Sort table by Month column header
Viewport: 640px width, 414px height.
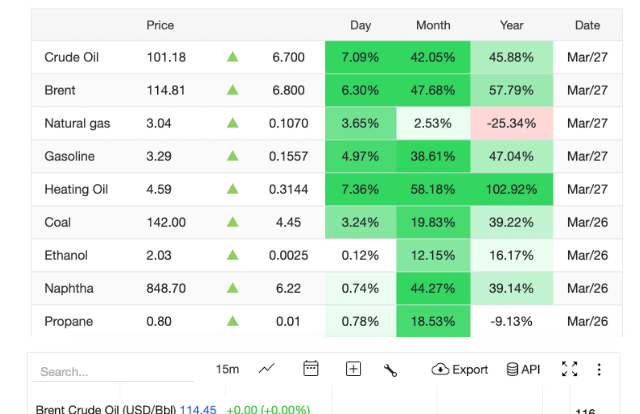(433, 25)
